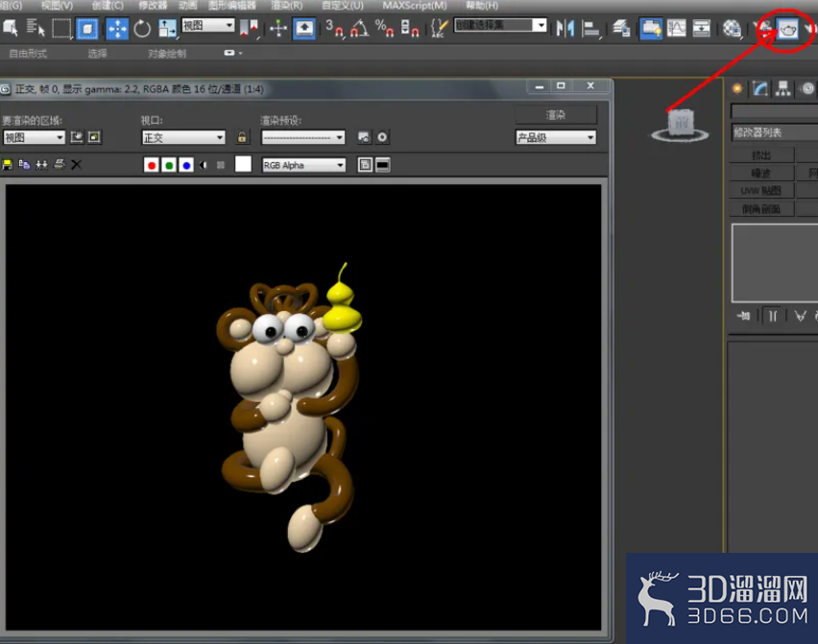The image size is (818, 644).
Task: Click the 渲染 button
Action: (556, 115)
